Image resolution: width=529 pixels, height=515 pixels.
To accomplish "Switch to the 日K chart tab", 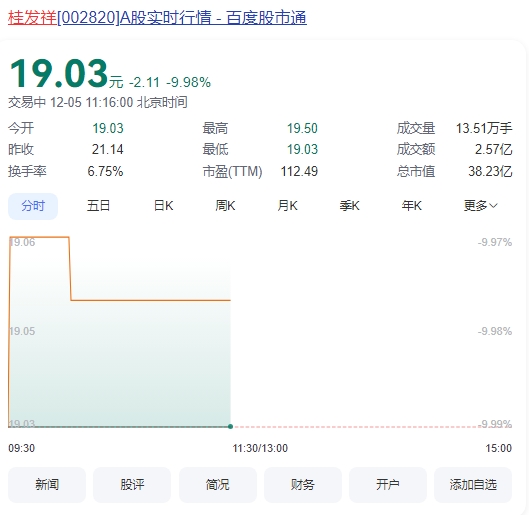I will pyautogui.click(x=163, y=206).
